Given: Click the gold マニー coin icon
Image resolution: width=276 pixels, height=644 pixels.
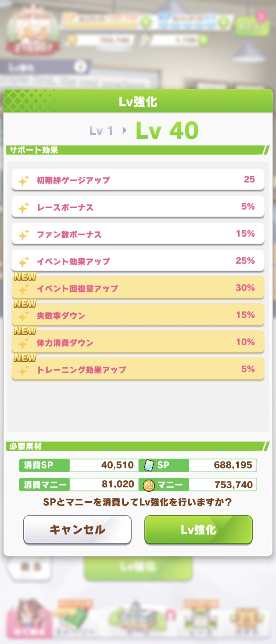Looking at the screenshot, I should [148, 485].
